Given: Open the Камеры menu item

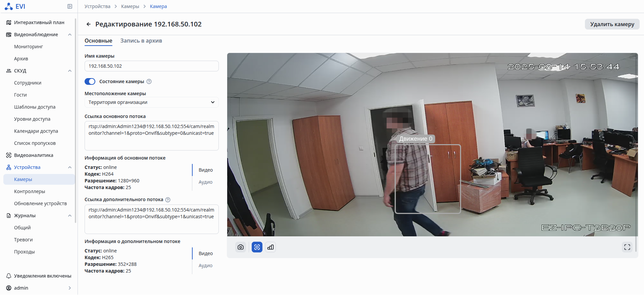Looking at the screenshot, I should (39, 179).
